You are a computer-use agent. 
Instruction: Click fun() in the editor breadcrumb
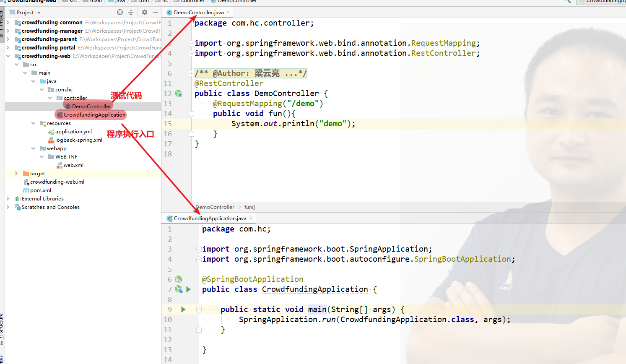(250, 207)
